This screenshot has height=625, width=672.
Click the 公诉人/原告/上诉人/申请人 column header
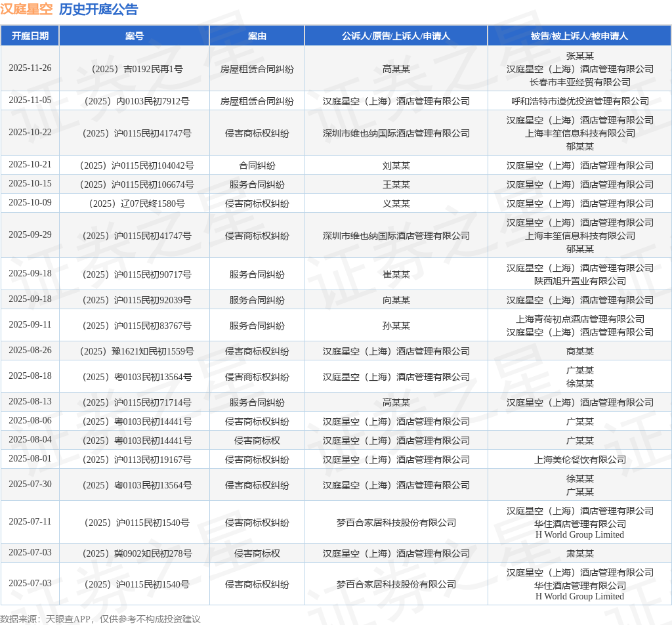[396, 36]
